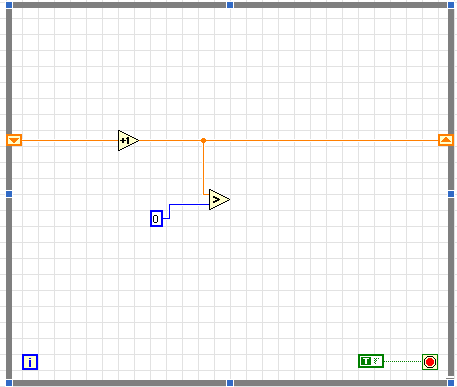This screenshot has width=457, height=387.
Task: Select the right shift register terminal
Action: point(446,140)
